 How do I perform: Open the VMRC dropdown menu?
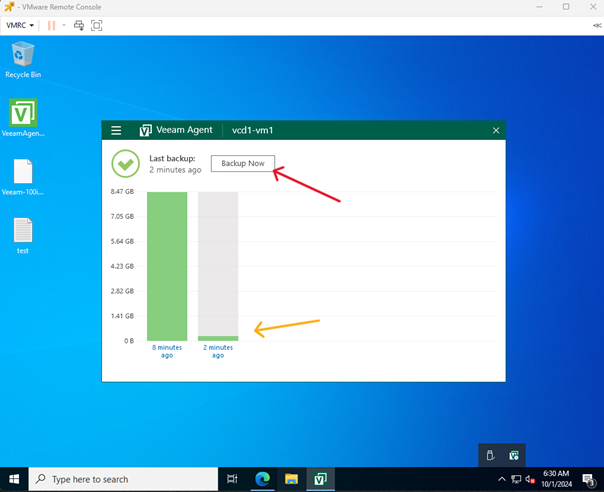(x=20, y=25)
